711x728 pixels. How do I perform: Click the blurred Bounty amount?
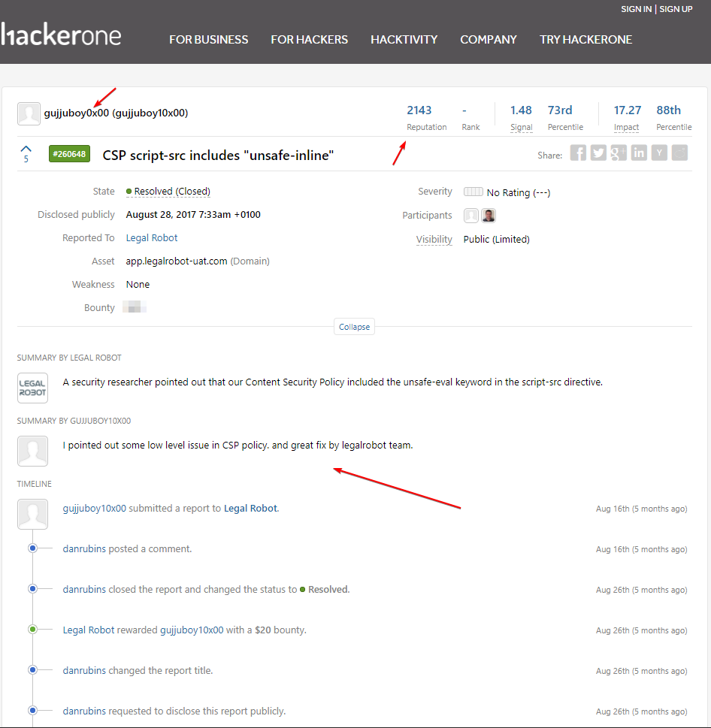click(135, 307)
